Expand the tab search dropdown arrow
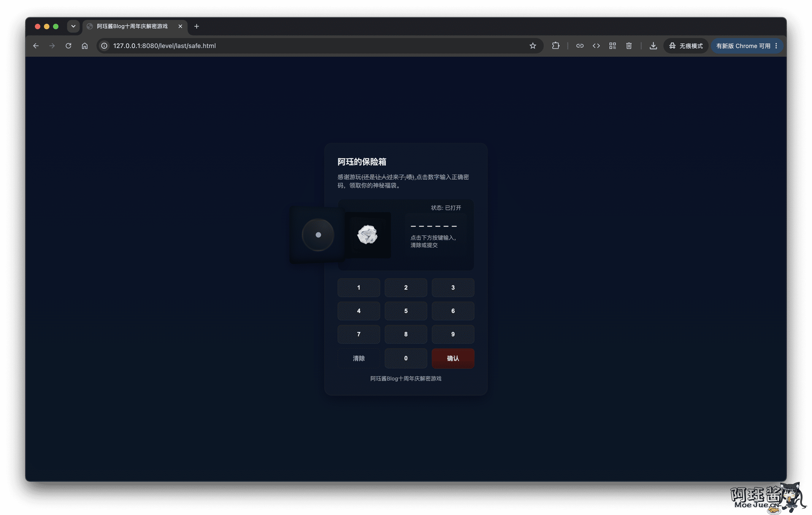This screenshot has height=515, width=812. point(73,26)
